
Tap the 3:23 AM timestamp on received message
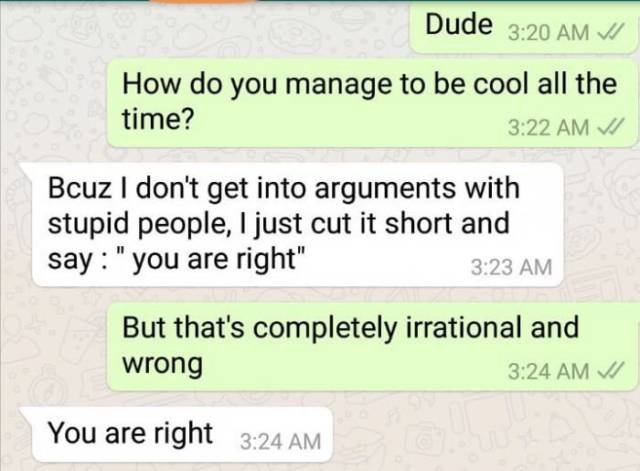coord(511,267)
